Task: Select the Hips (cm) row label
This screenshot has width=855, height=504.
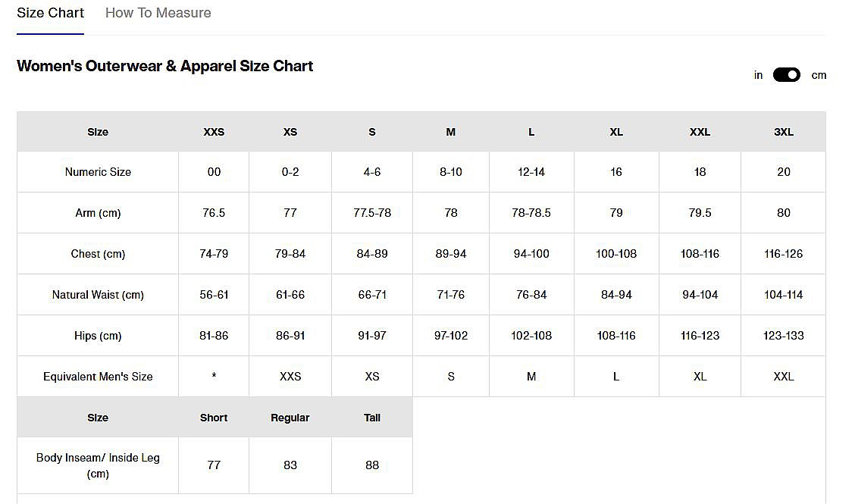Action: pyautogui.click(x=98, y=336)
